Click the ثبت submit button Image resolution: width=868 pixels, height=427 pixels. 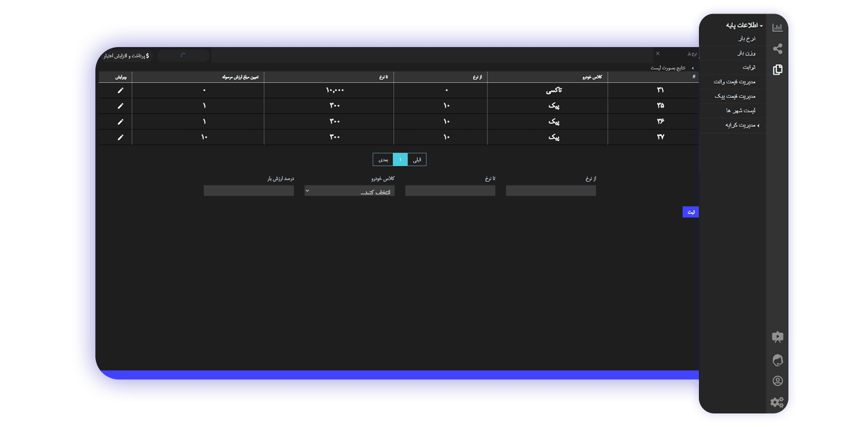pos(691,212)
